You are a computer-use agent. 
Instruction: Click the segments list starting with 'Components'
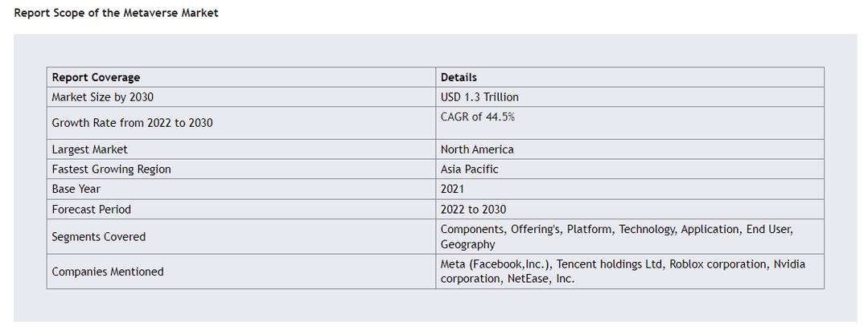tap(617, 236)
